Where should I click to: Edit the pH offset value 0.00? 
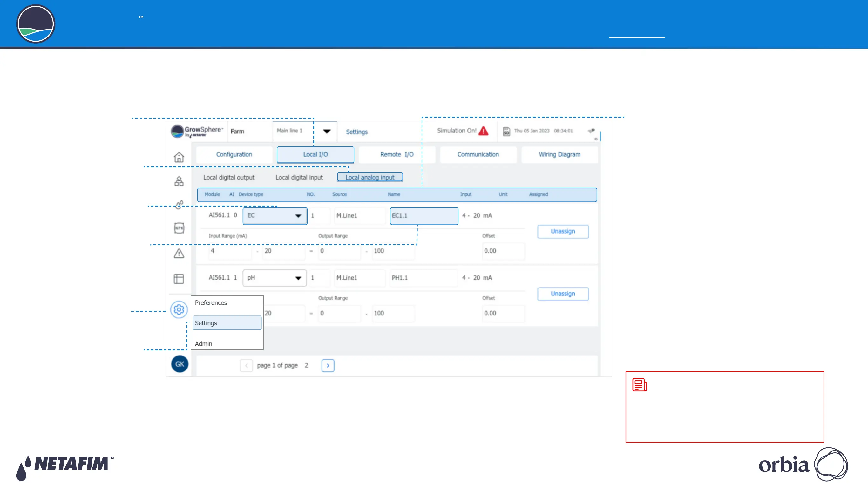(503, 314)
